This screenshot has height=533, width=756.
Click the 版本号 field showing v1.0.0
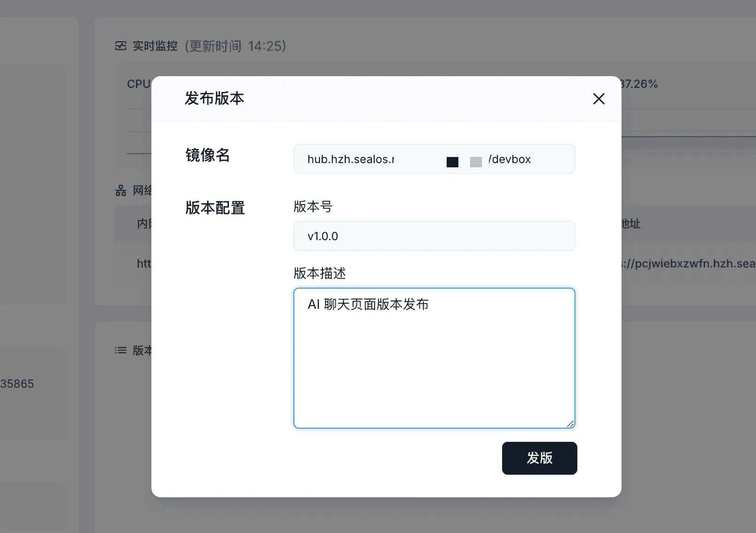[x=433, y=236]
